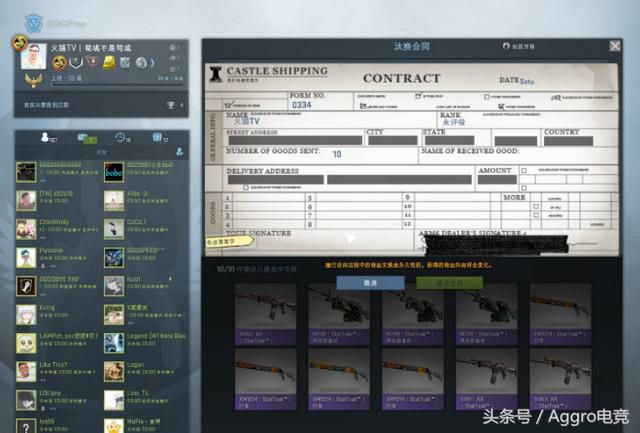Viewport: 640px width, 433px height.
Task: Click GODSPEED's avatar picture
Action: coord(113,258)
